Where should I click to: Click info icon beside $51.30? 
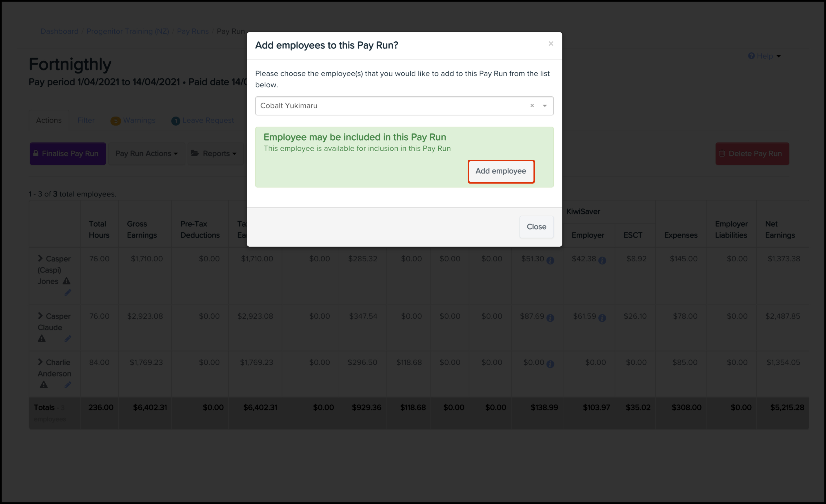coord(550,261)
